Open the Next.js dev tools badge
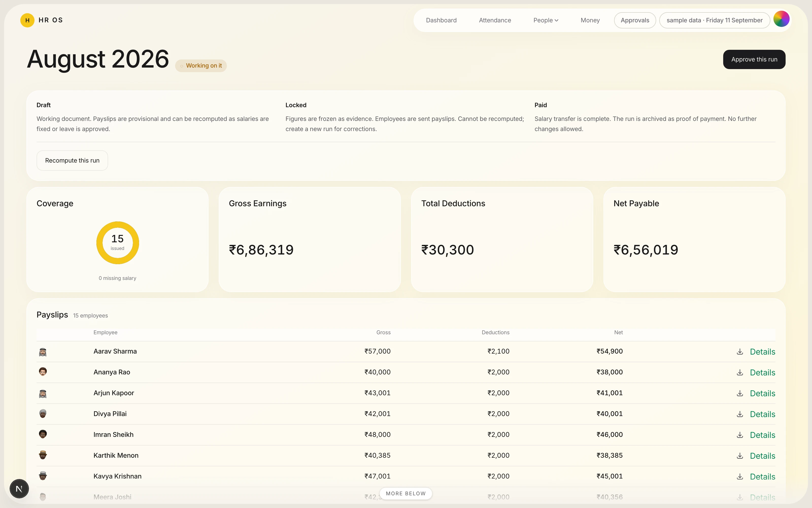The height and width of the screenshot is (508, 812). click(19, 488)
